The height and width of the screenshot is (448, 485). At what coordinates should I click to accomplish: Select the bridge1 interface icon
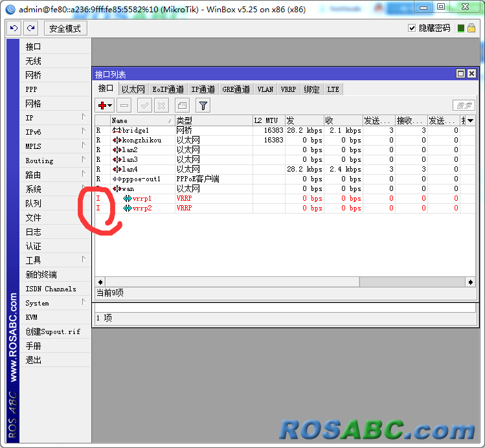(x=117, y=131)
